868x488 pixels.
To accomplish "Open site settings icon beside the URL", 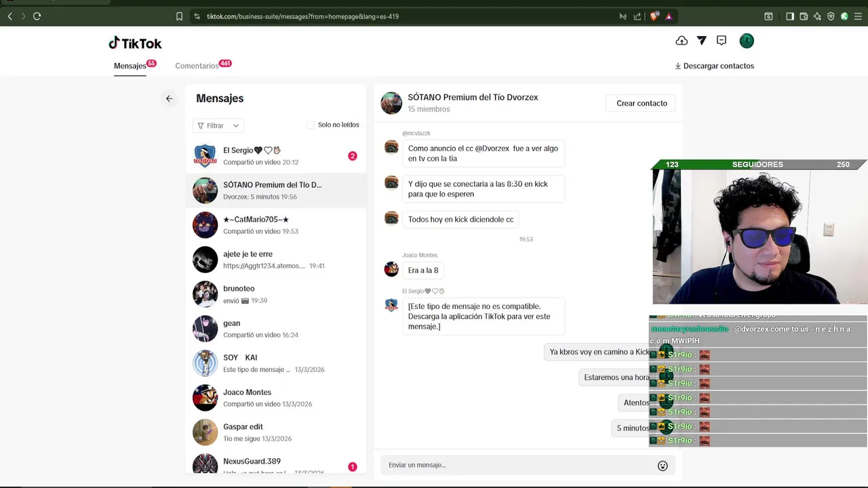I will point(197,16).
